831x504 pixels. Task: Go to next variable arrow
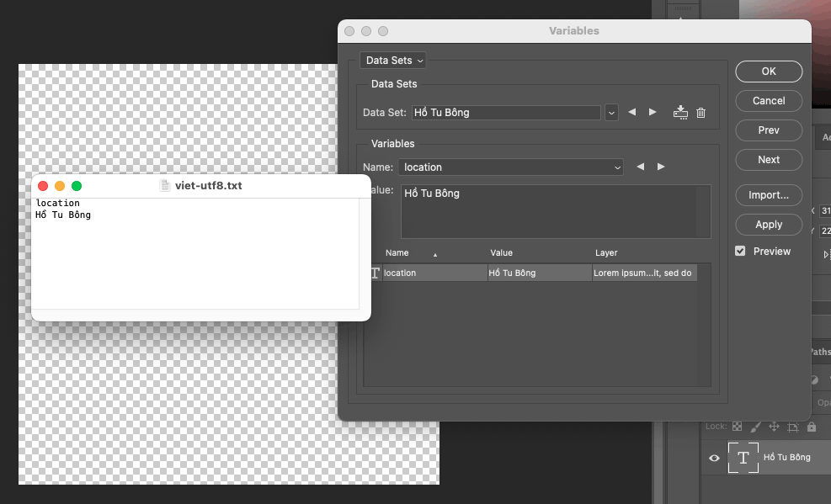click(x=661, y=167)
